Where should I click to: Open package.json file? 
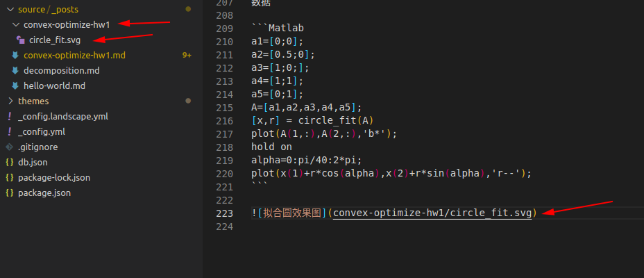(44, 193)
